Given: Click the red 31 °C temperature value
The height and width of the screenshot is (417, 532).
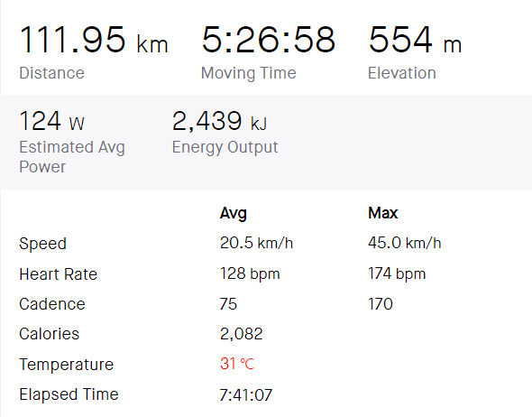Looking at the screenshot, I should [237, 364].
